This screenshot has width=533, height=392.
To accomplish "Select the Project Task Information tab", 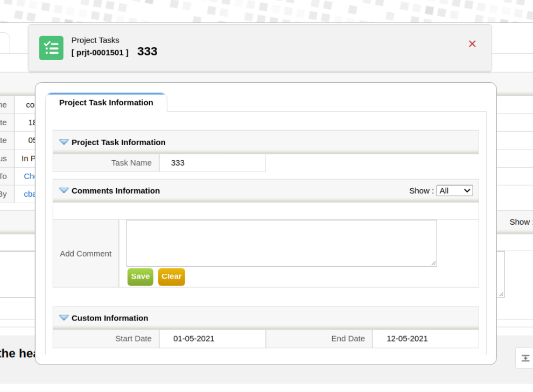I will (x=106, y=103).
